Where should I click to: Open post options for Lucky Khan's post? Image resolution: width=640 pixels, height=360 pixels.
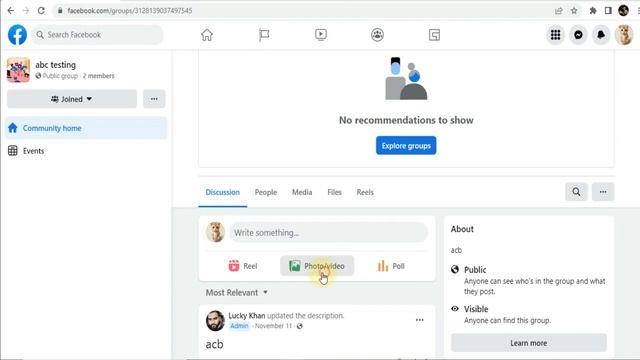click(420, 320)
